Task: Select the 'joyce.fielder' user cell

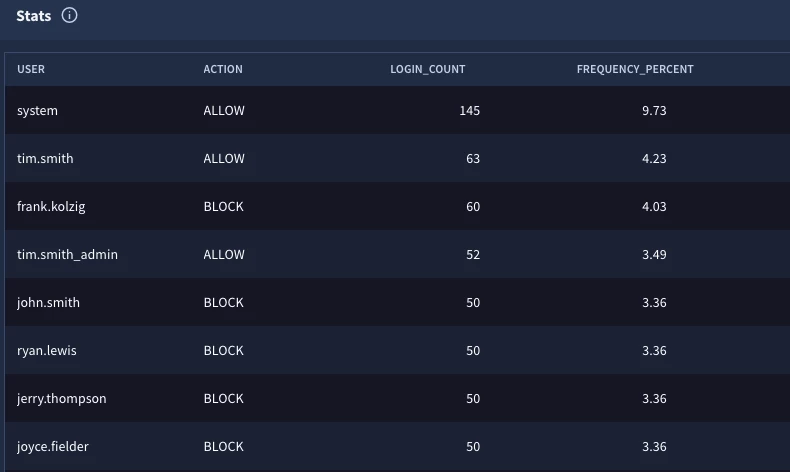Action: (x=53, y=446)
